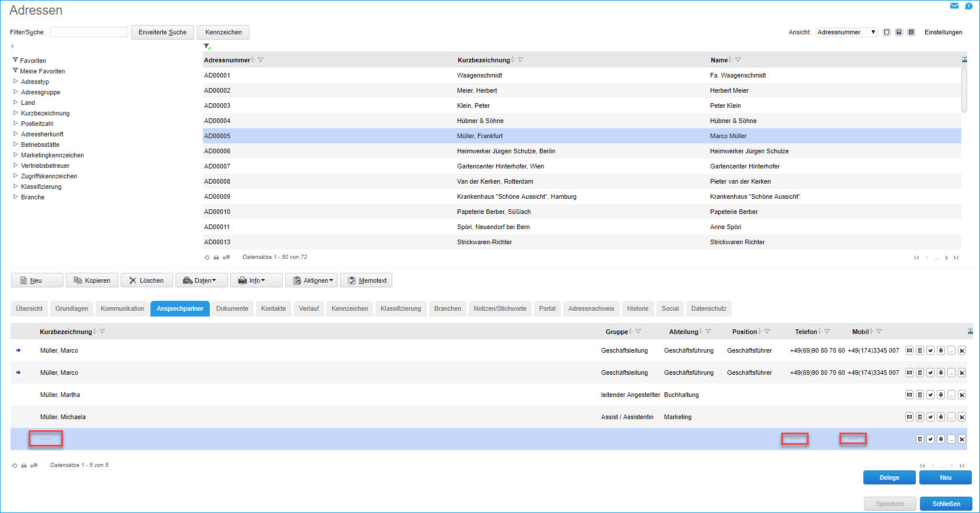Click the person icon in Müller, Martha row
The height and width of the screenshot is (513, 980).
941,395
